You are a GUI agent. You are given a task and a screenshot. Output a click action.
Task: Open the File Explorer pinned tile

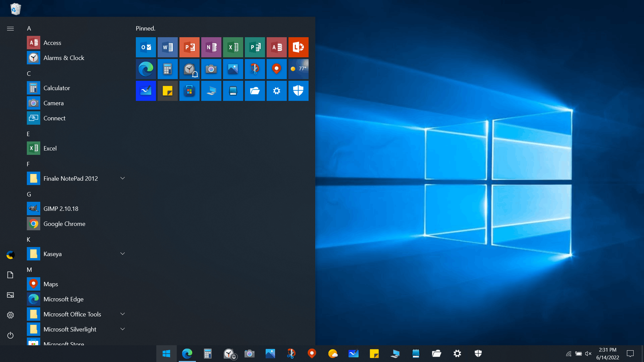point(255,91)
